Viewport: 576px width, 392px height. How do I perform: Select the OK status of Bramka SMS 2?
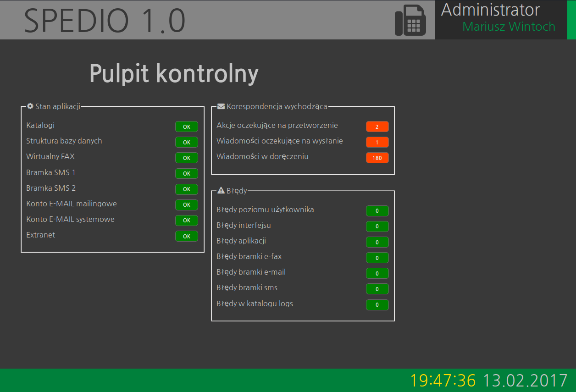pos(186,189)
